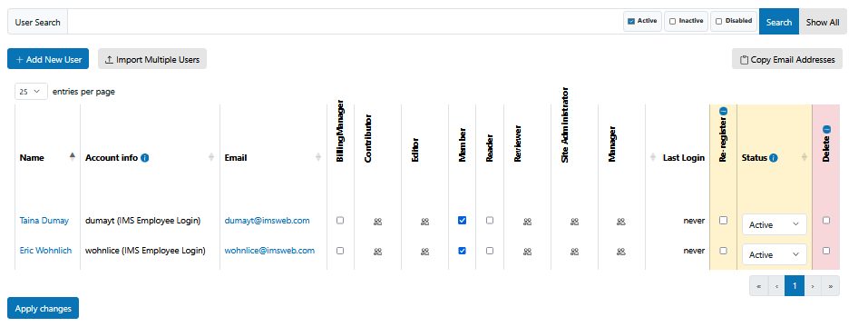The height and width of the screenshot is (327, 868).
Task: Check BillingManager for Eric Wohnlich
Action: [x=340, y=251]
